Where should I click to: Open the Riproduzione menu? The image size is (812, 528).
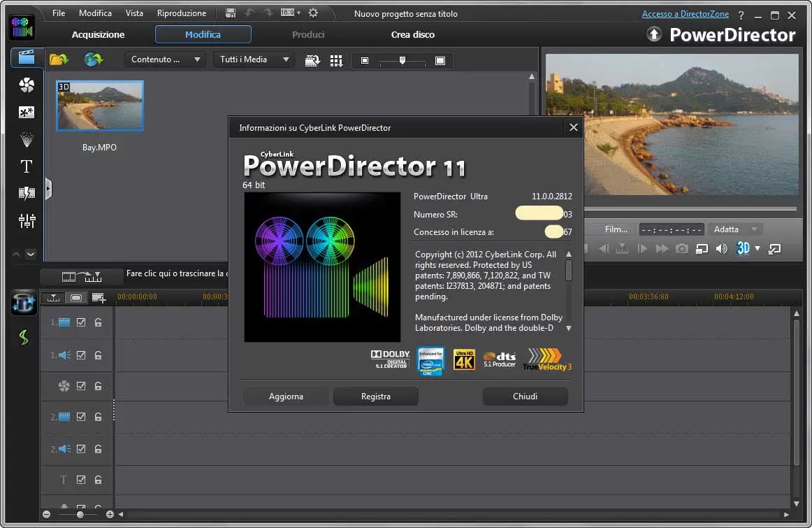pyautogui.click(x=182, y=13)
